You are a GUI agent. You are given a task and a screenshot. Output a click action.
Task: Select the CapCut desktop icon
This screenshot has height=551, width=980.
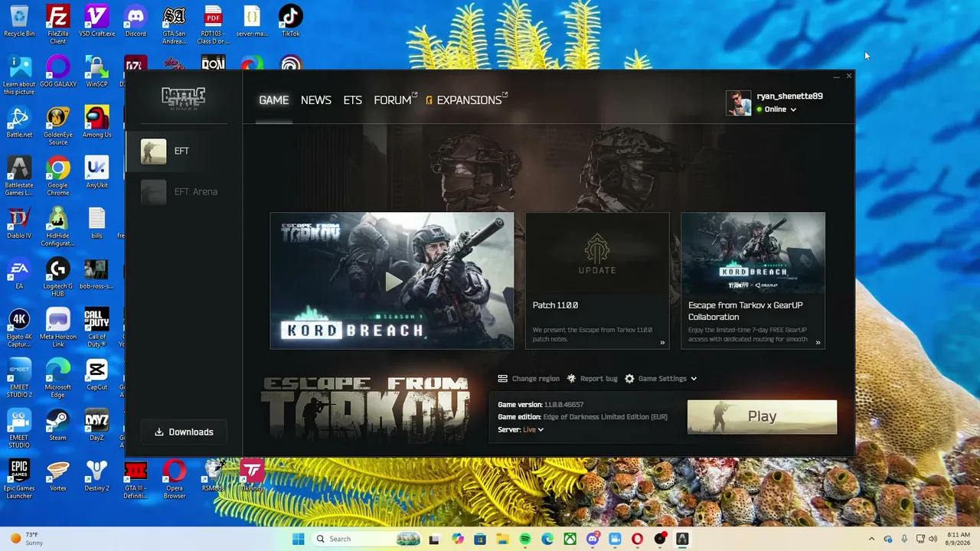(x=96, y=375)
